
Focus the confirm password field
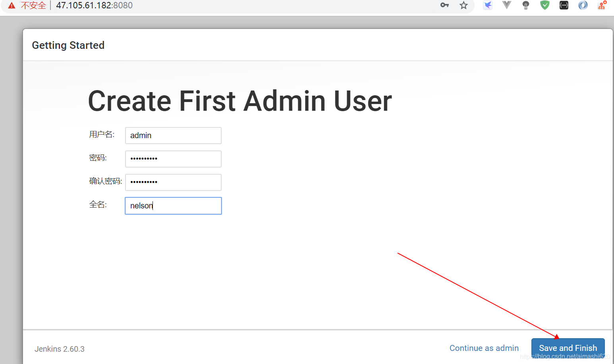click(x=173, y=182)
